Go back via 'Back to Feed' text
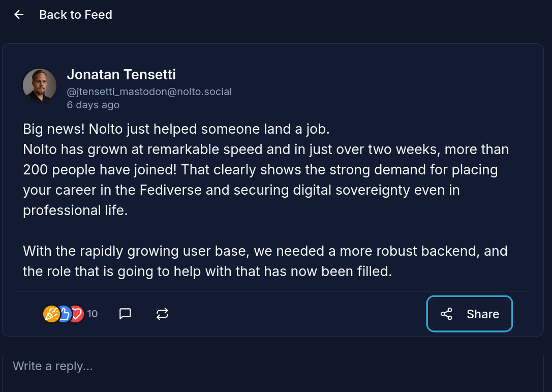The height and width of the screenshot is (392, 552). 76,15
